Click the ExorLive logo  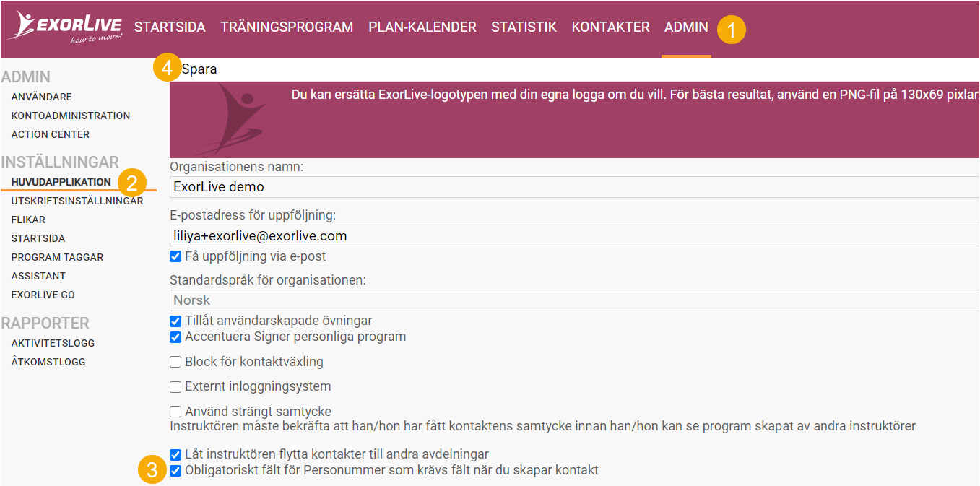pos(61,26)
